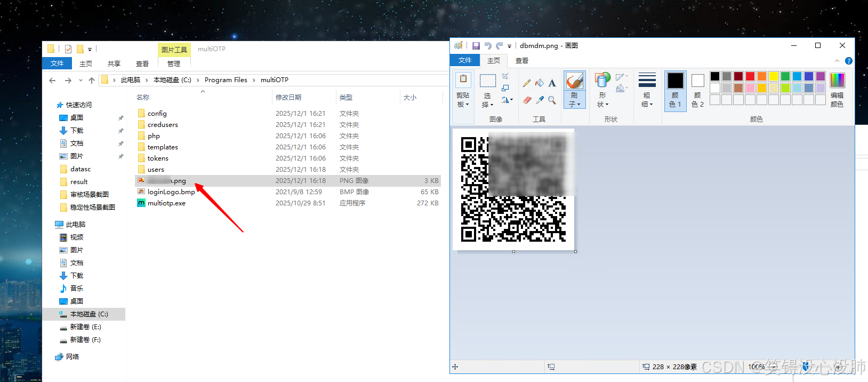Click 本地磁盘 (C:) in the address breadcrumb

click(172, 80)
